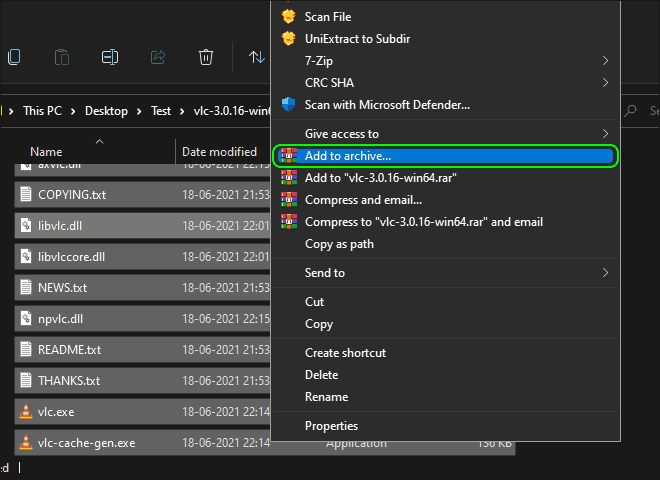660x480 pixels.
Task: Choose Cut from the context menu
Action: coord(446,302)
